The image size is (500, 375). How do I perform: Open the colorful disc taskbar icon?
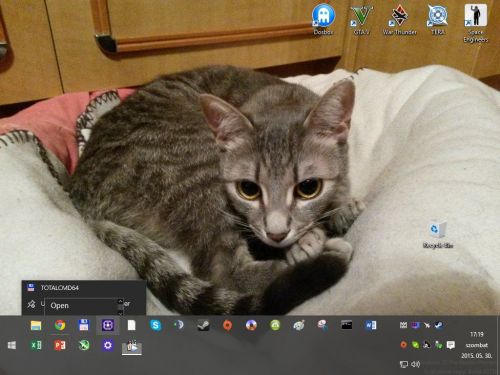click(x=251, y=325)
